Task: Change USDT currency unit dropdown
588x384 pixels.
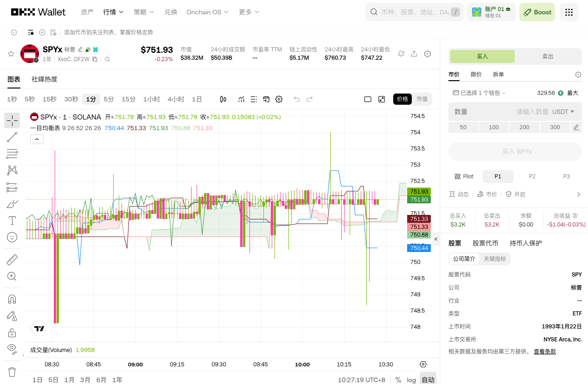Action: coord(563,112)
